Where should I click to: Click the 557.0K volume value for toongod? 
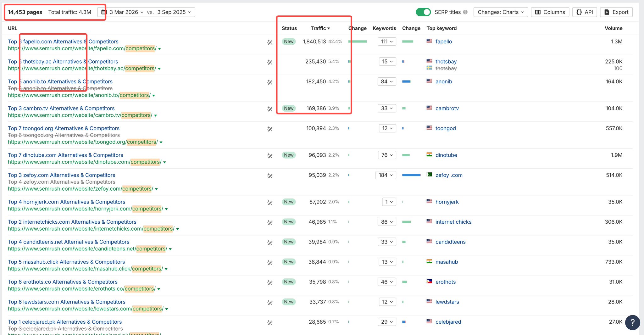[x=614, y=128]
